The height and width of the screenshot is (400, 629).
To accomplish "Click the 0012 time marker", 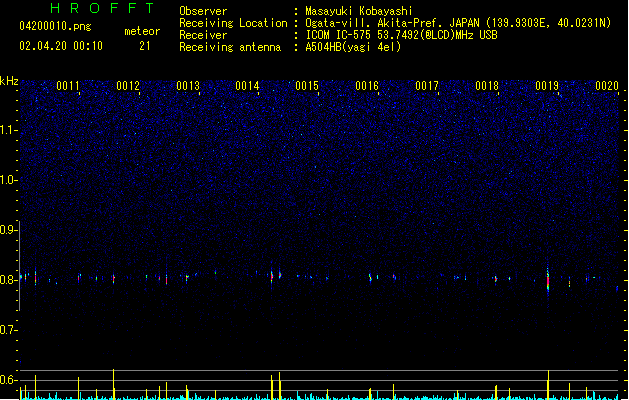I will 128,86.
